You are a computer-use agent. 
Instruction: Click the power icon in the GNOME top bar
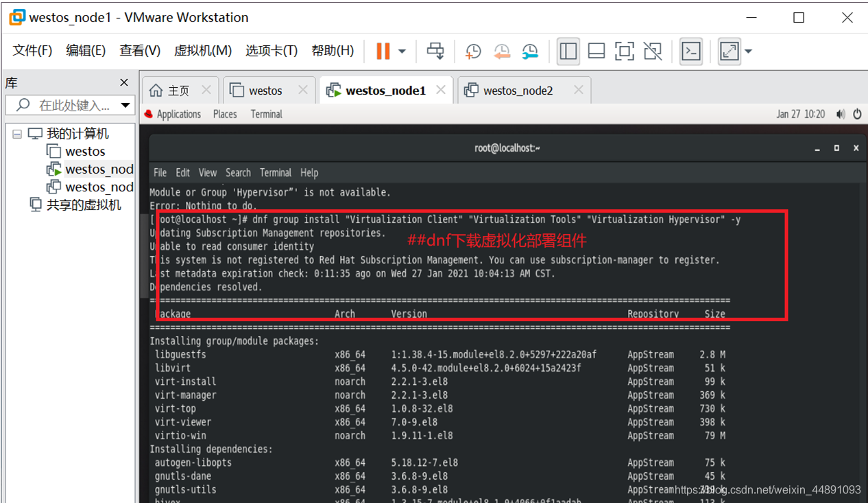click(x=857, y=115)
